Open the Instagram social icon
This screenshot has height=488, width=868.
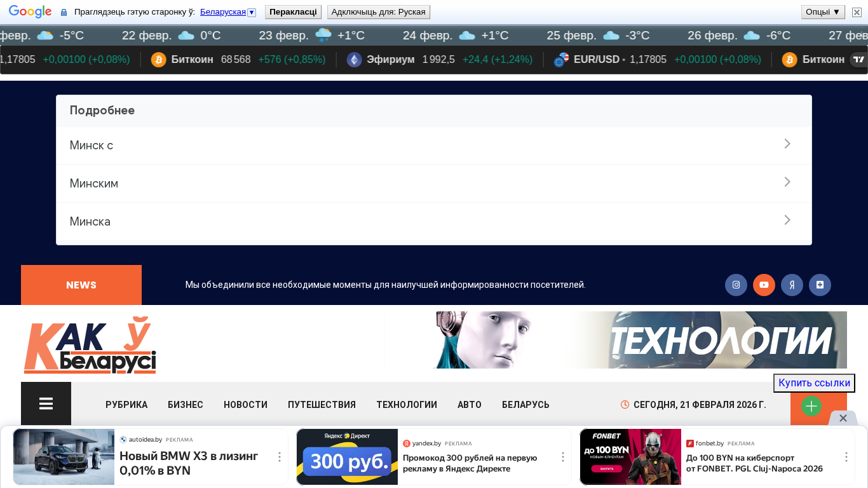coord(736,285)
